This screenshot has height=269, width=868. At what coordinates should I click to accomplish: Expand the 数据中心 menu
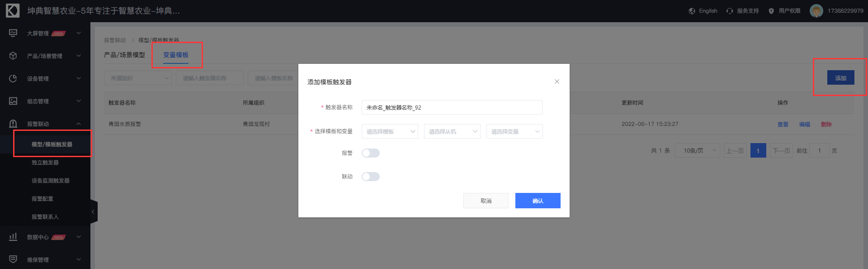(79, 237)
